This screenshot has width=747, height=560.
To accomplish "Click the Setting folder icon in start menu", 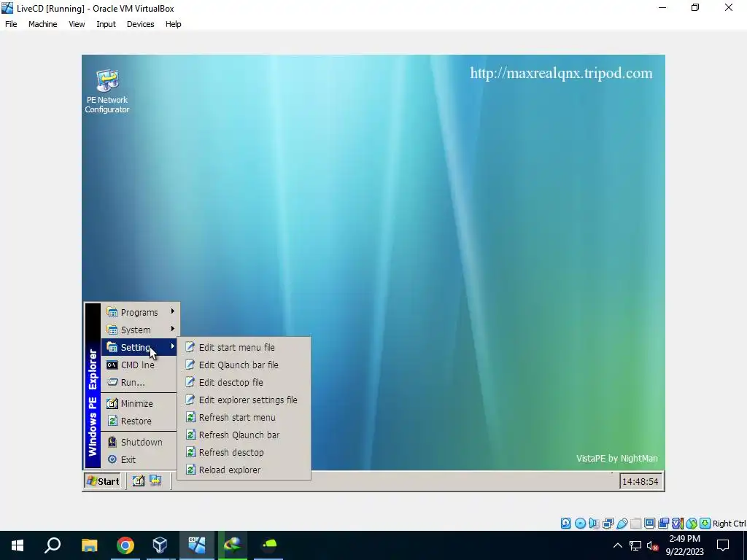I will pos(112,347).
